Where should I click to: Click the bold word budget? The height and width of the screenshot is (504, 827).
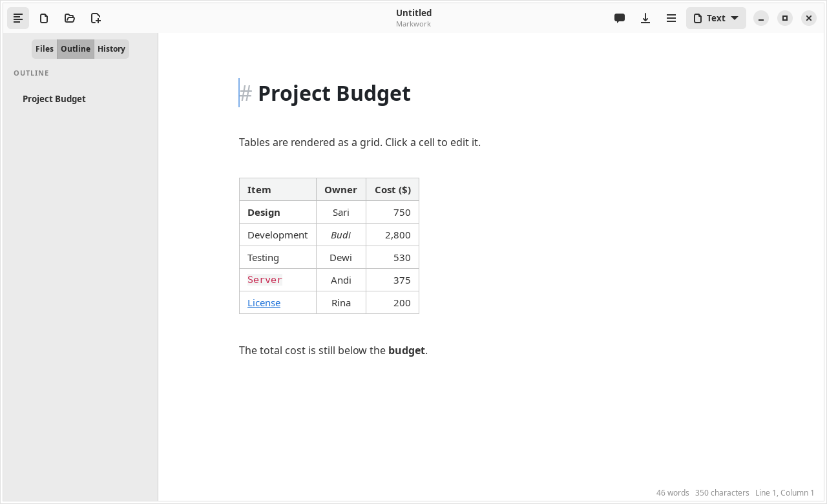406,350
